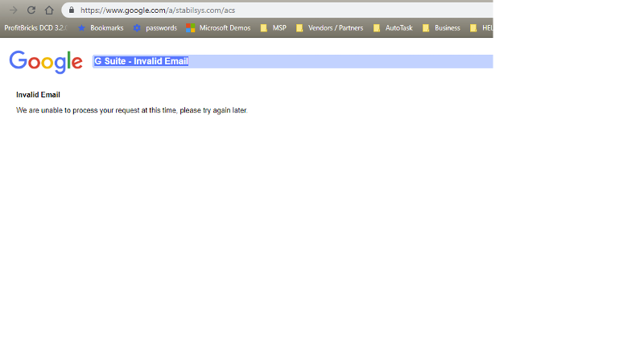Image resolution: width=644 pixels, height=362 pixels.
Task: Click the padlock icon in the address bar
Action: [72, 10]
